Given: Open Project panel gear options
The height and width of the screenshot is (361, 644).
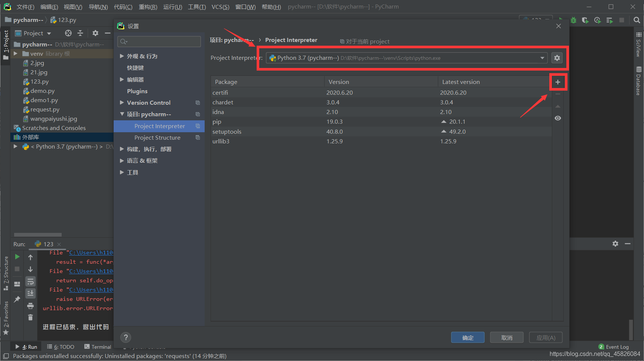Looking at the screenshot, I should click(95, 33).
